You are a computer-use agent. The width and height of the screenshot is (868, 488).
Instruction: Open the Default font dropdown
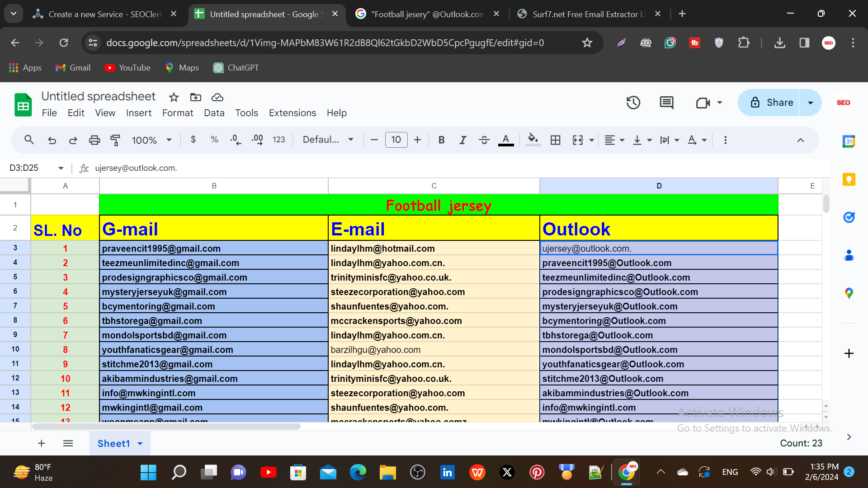click(x=328, y=140)
